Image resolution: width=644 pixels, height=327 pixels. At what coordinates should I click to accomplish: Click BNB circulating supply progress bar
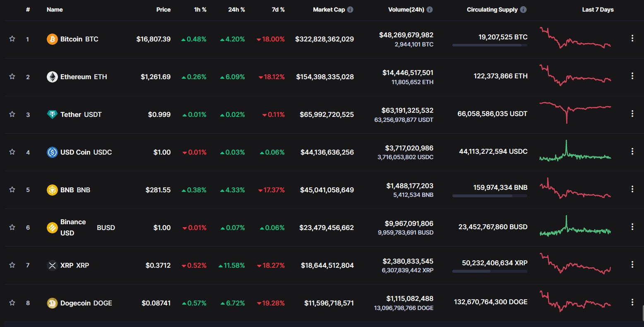point(490,196)
